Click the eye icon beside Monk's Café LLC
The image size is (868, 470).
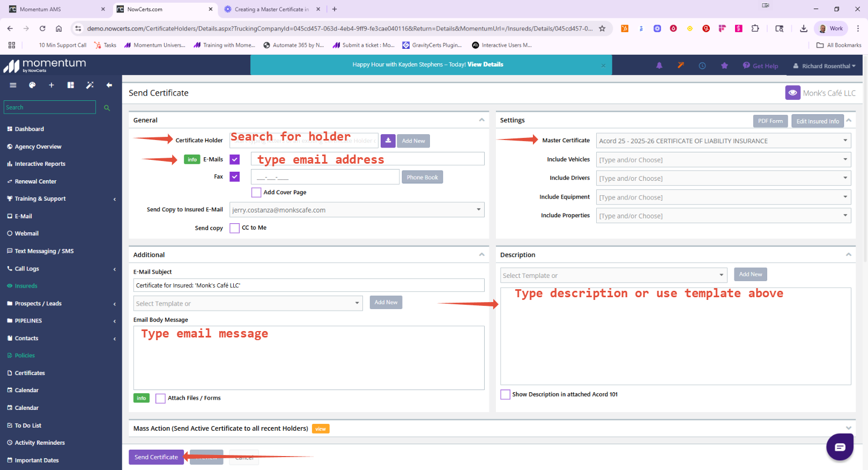792,93
